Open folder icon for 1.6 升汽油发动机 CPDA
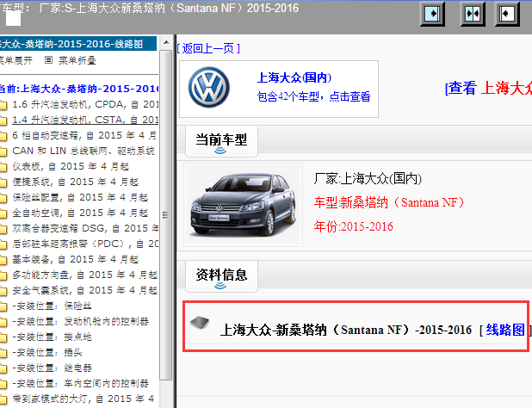This screenshot has height=408, width=532. click(3, 105)
